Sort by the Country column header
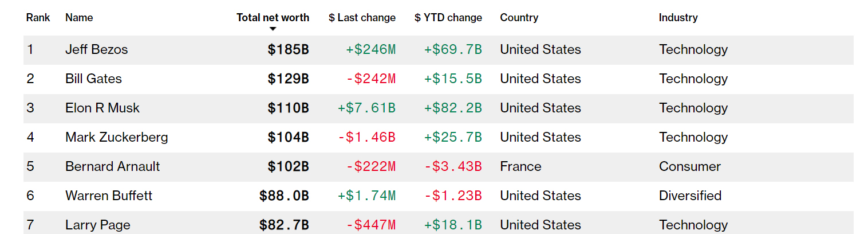 [519, 18]
